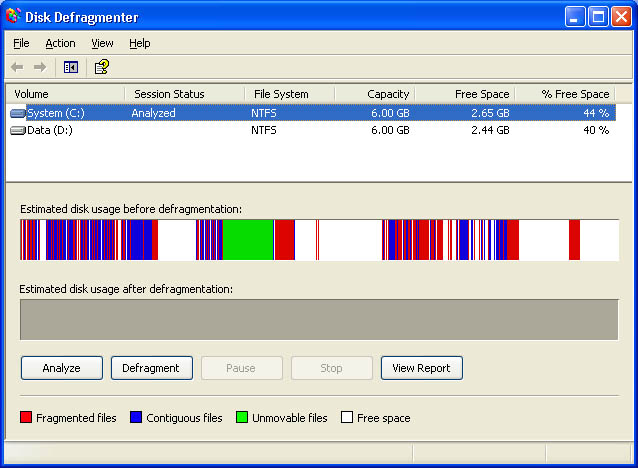Click the 44 % free space value

tap(596, 113)
